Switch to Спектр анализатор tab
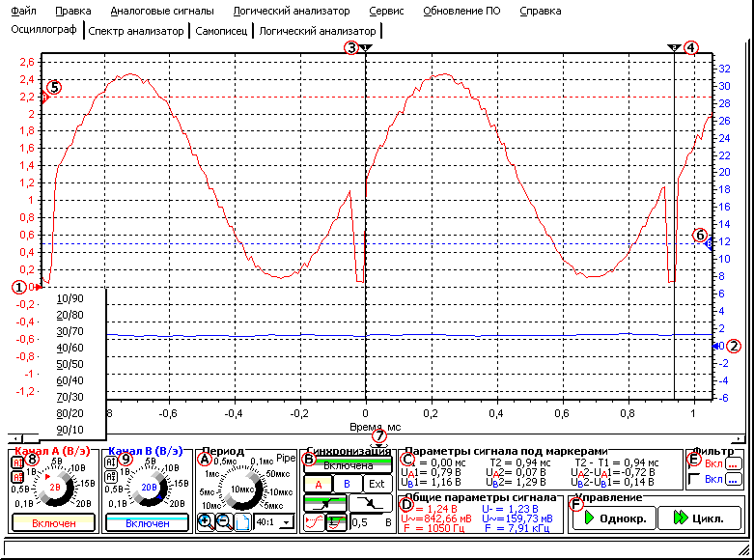 [135, 31]
